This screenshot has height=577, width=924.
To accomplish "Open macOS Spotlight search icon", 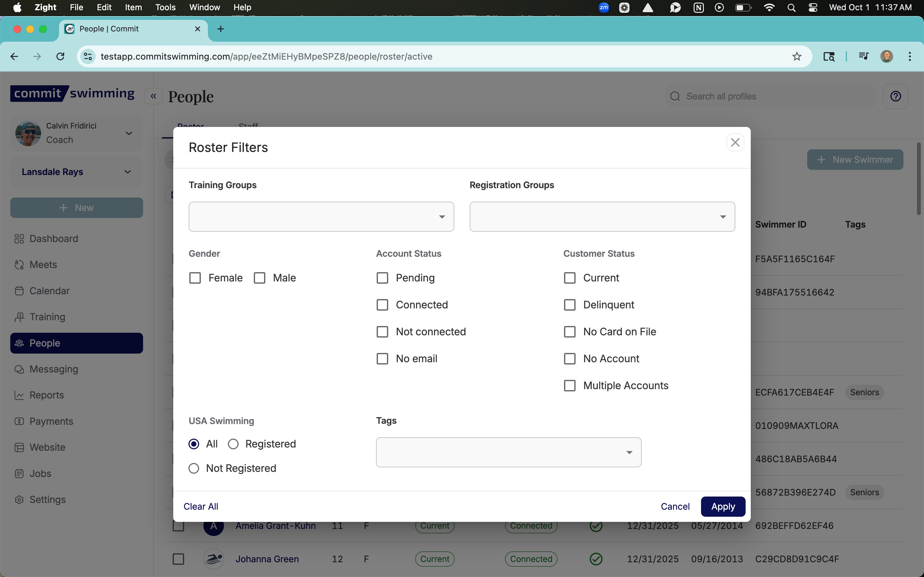I will (x=791, y=8).
